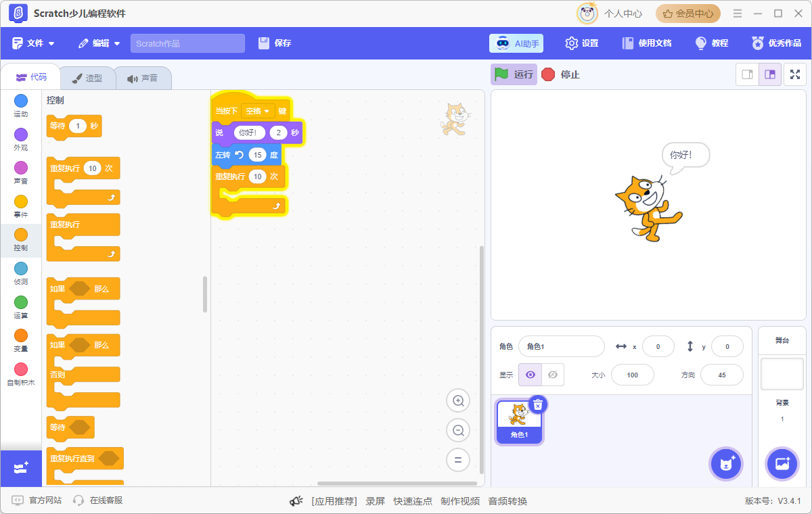The height and width of the screenshot is (514, 812).
Task: Switch to large stage layout
Action: click(x=770, y=74)
